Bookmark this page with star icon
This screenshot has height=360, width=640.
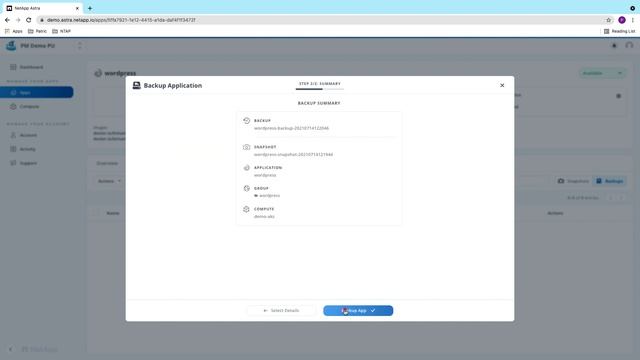click(609, 20)
